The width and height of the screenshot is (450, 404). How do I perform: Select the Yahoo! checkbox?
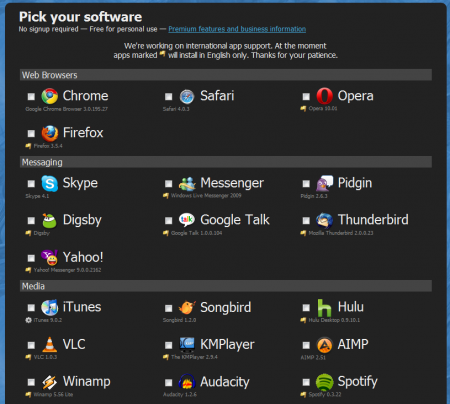[31, 258]
